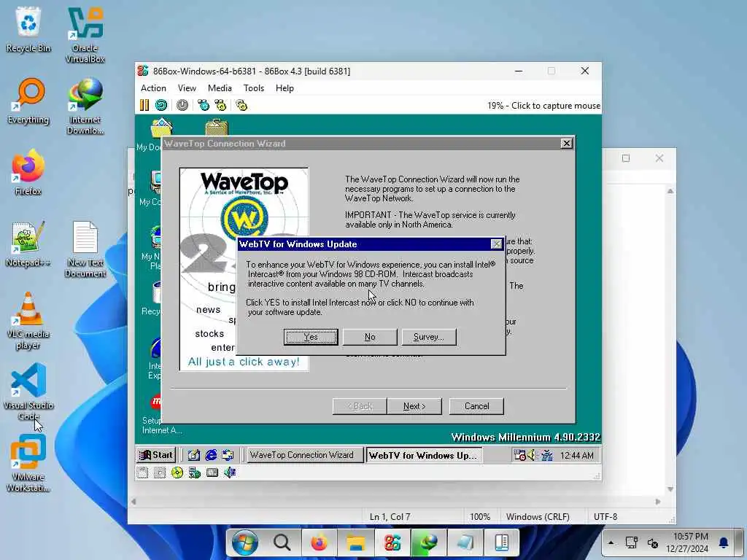Click the 86Box ACPI shutdown power icon
This screenshot has height=560, width=747.
click(182, 105)
